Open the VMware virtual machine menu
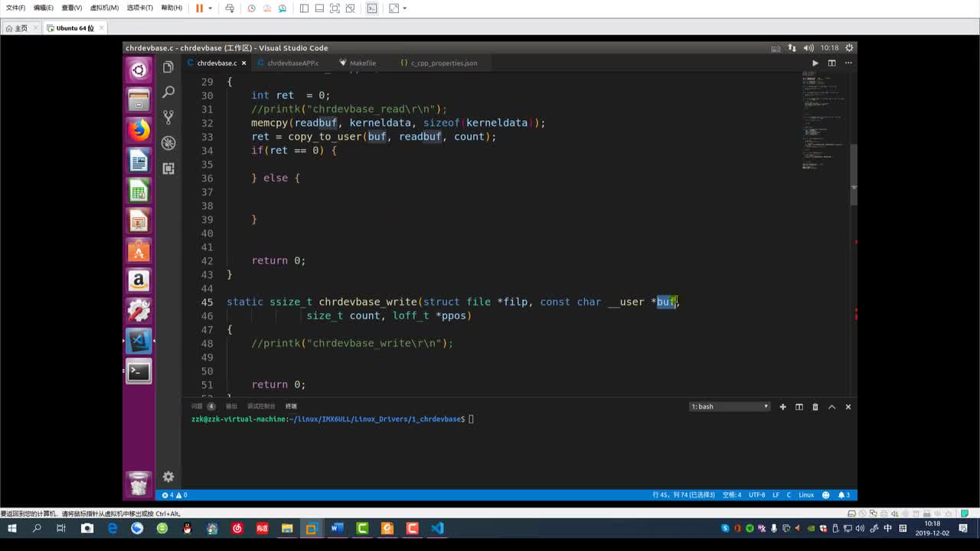The width and height of the screenshot is (980, 551). tap(104, 8)
